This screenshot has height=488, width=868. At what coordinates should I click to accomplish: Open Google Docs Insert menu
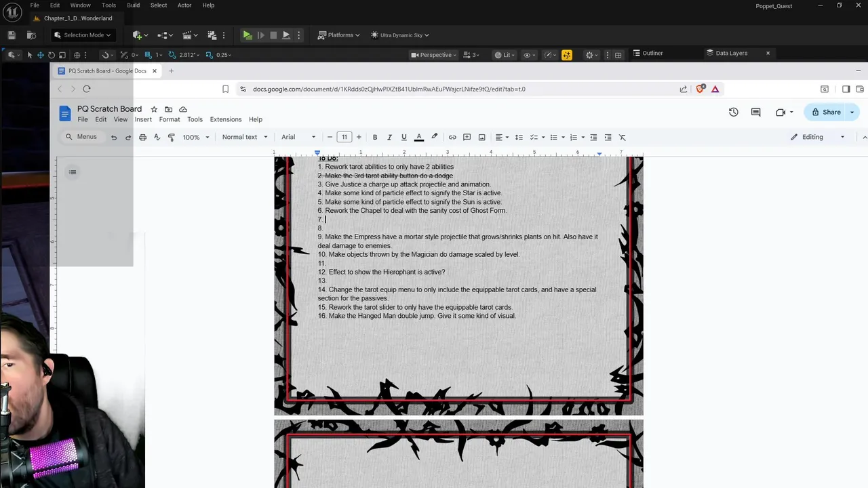(x=143, y=120)
